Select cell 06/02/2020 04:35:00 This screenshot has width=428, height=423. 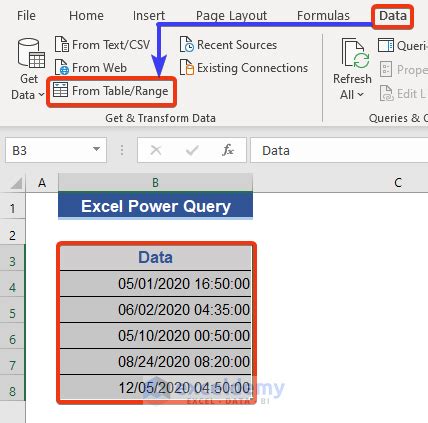[155, 310]
